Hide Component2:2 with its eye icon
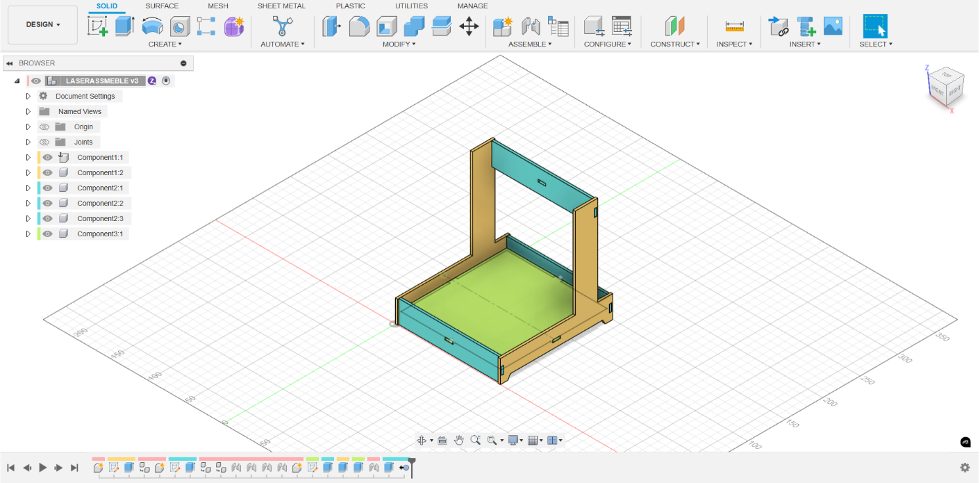The width and height of the screenshot is (980, 483). coord(47,203)
